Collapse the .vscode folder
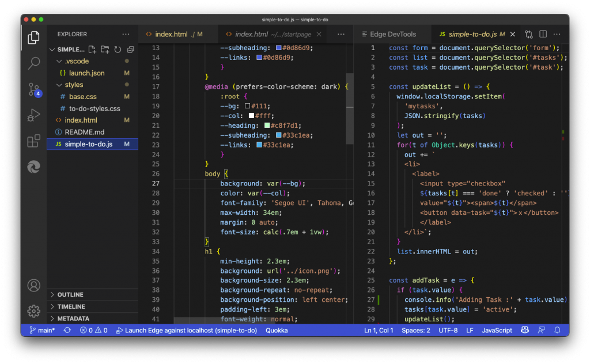This screenshot has width=590, height=364. pyautogui.click(x=59, y=61)
